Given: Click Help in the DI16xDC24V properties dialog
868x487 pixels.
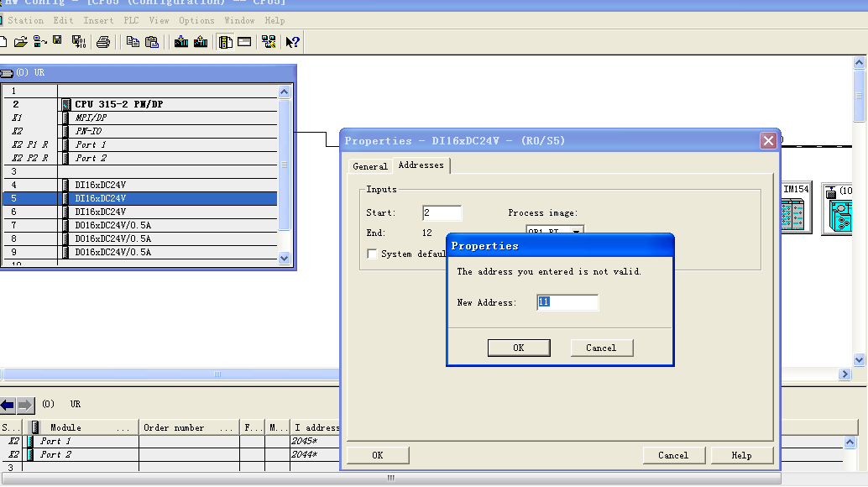Looking at the screenshot, I should click(741, 455).
